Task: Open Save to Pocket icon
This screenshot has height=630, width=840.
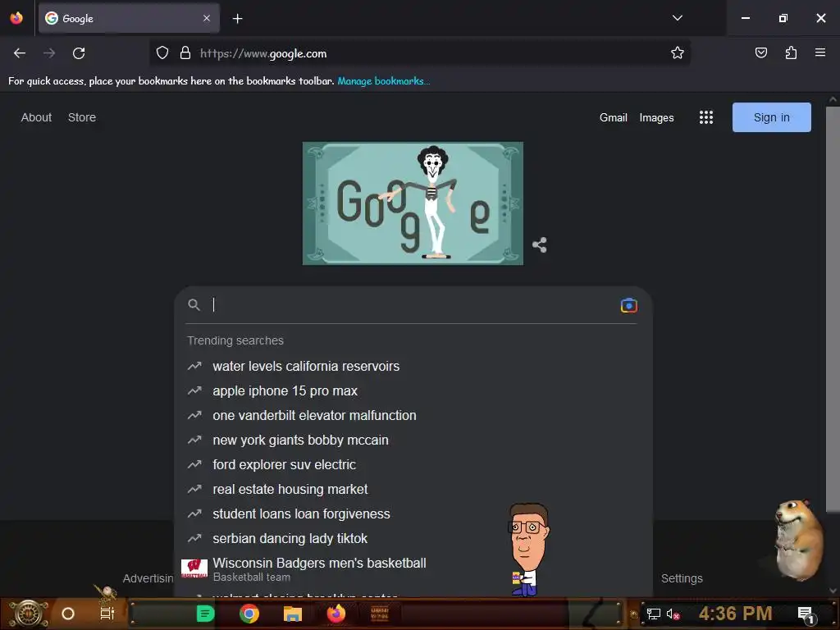Action: pyautogui.click(x=760, y=52)
